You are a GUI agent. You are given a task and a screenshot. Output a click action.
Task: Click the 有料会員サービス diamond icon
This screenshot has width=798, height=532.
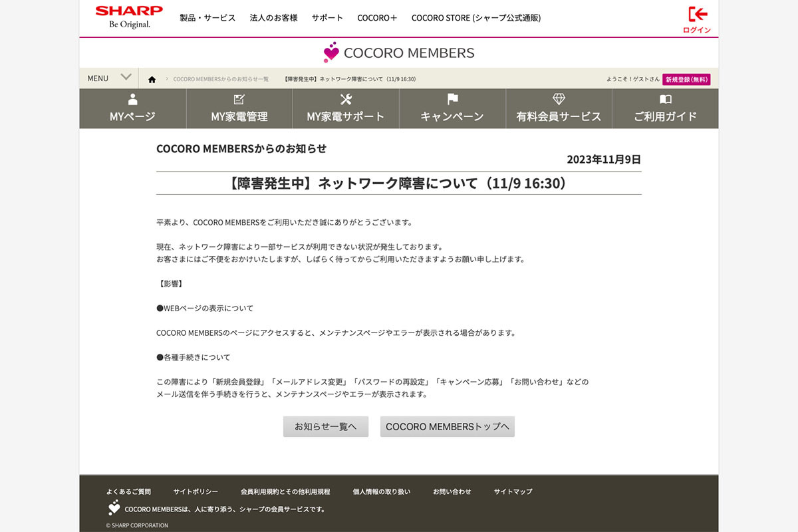[559, 99]
